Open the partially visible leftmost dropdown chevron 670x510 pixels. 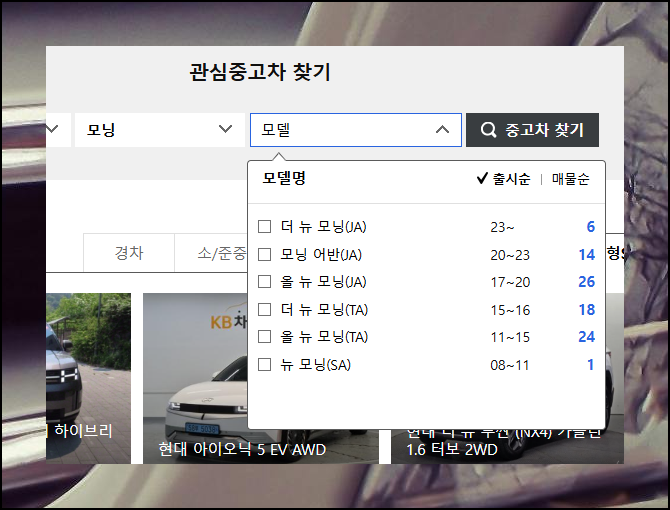[x=52, y=129]
